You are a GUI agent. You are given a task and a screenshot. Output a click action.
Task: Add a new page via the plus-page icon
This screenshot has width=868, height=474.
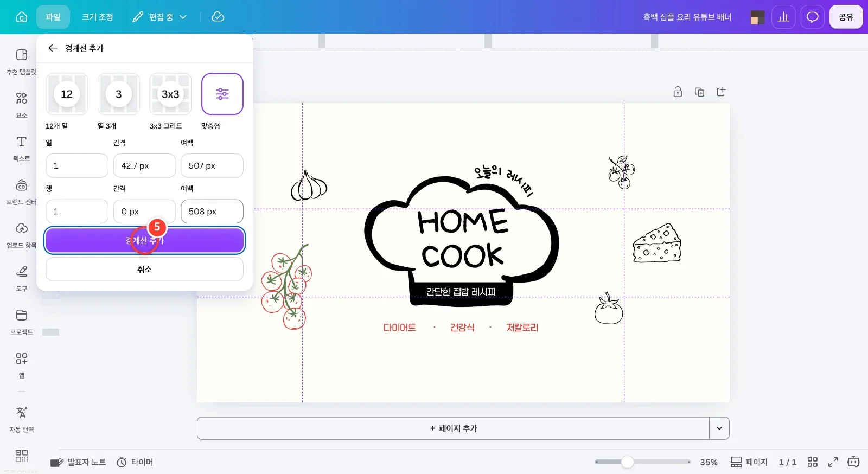pos(721,92)
